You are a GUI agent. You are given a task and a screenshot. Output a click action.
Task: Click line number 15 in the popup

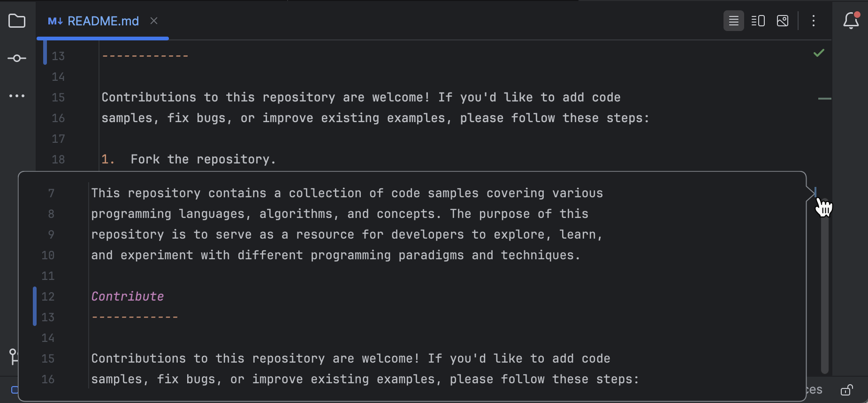[48, 358]
